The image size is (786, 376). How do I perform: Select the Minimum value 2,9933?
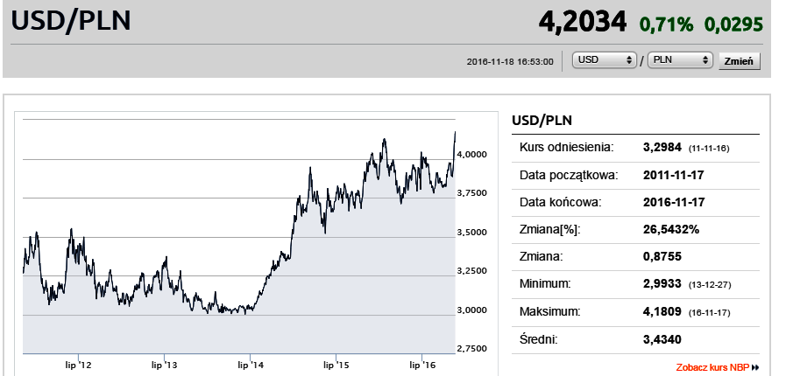point(662,284)
